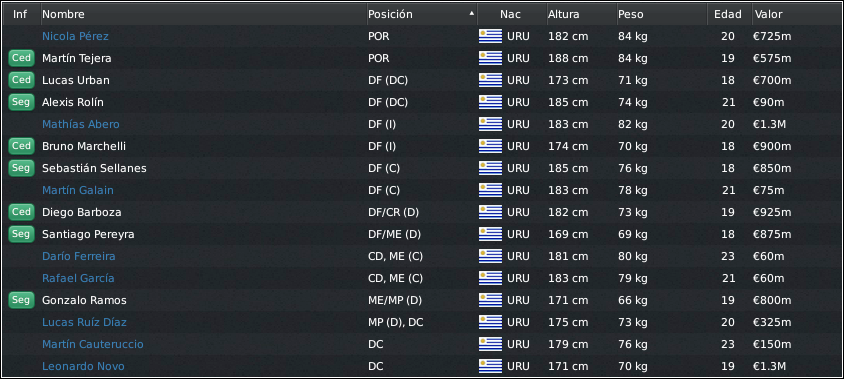844x379 pixels.
Task: Select the Rafael García player row
Action: point(422,278)
